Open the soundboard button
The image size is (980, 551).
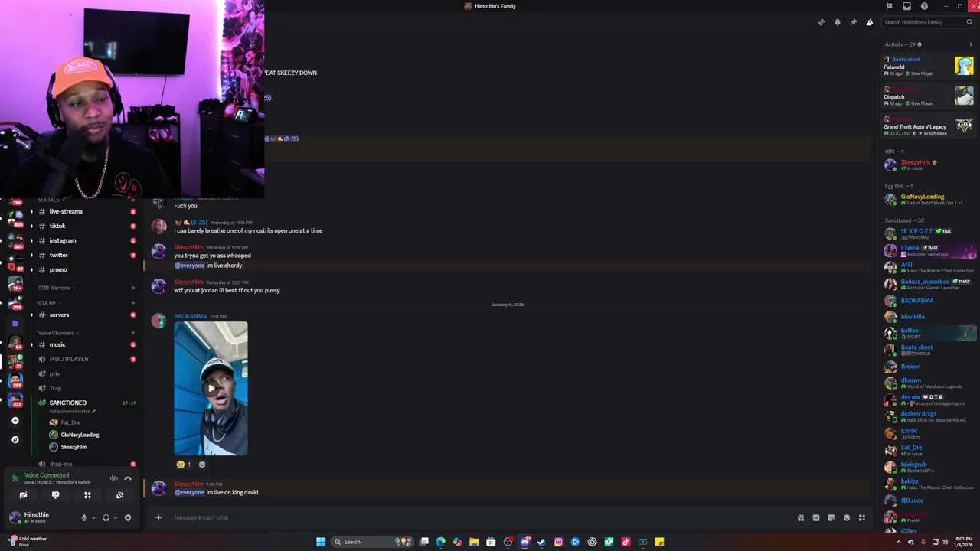(119, 495)
